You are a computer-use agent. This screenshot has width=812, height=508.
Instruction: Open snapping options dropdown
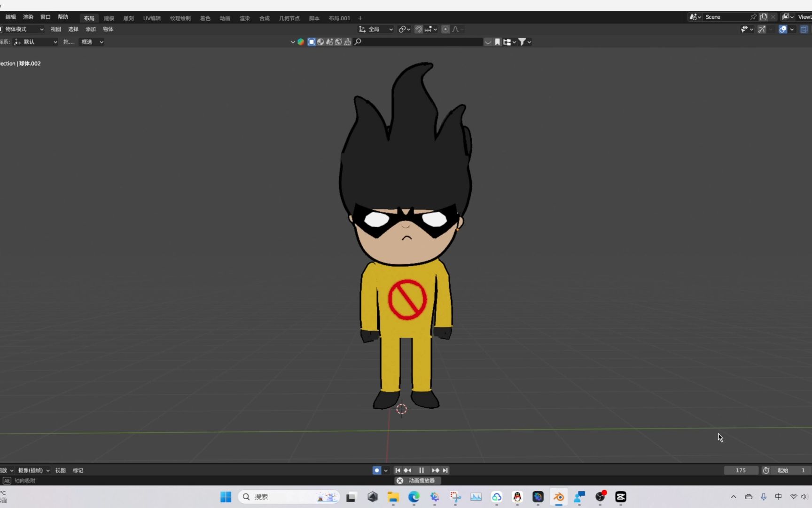[431, 29]
